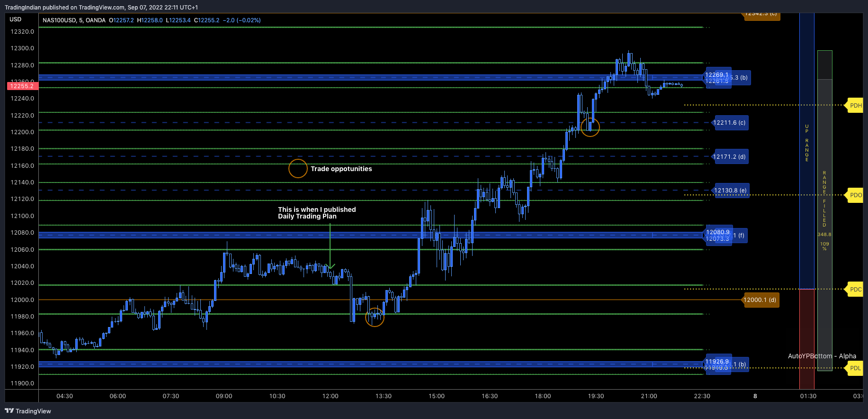The width and height of the screenshot is (868, 419).
Task: Click the 15:00 time axis label
Action: tap(437, 396)
